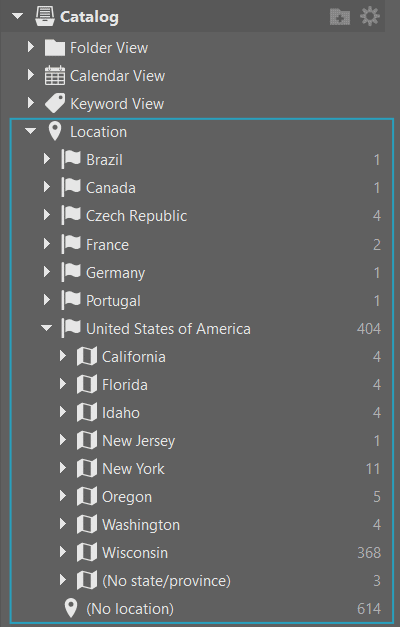Collapse the Catalog panel arrow
Screen dimensions: 400x627
(x=17, y=16)
